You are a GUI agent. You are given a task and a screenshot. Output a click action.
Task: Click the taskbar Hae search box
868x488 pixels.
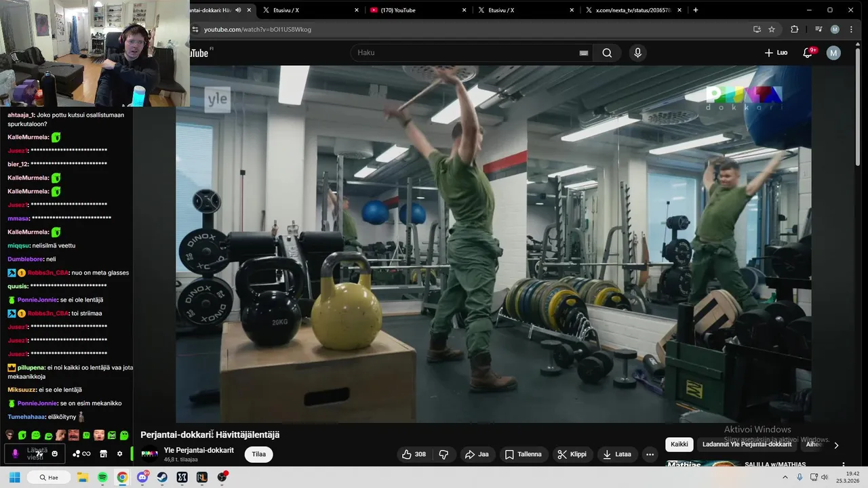49,477
